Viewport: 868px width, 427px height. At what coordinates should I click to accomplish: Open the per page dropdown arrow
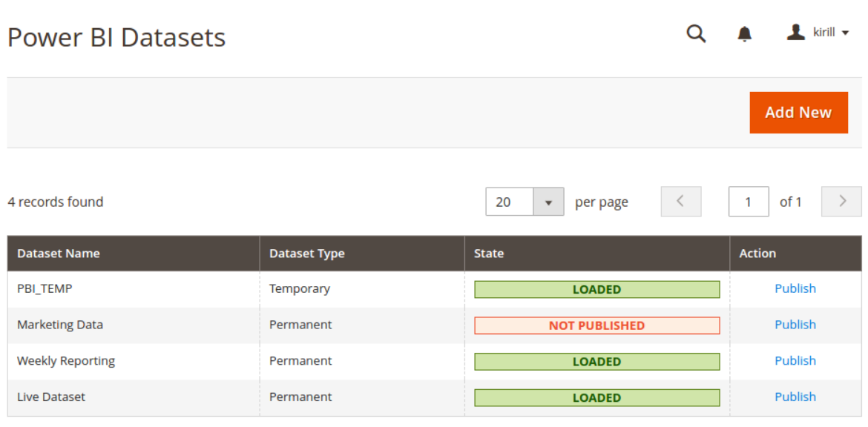(549, 202)
